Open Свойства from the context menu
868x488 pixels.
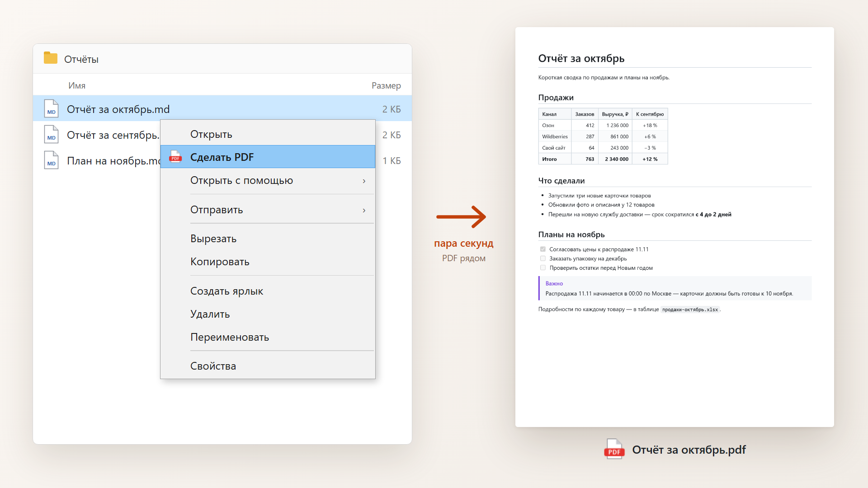click(268, 366)
